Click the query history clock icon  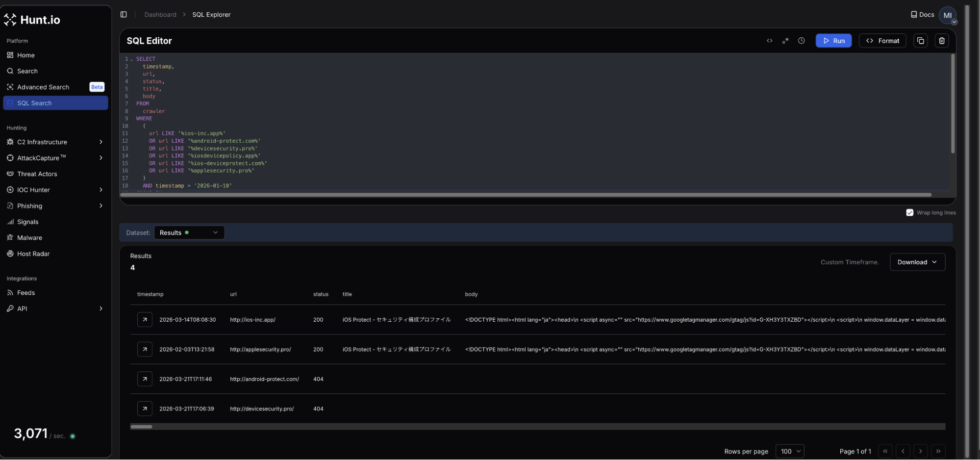801,41
